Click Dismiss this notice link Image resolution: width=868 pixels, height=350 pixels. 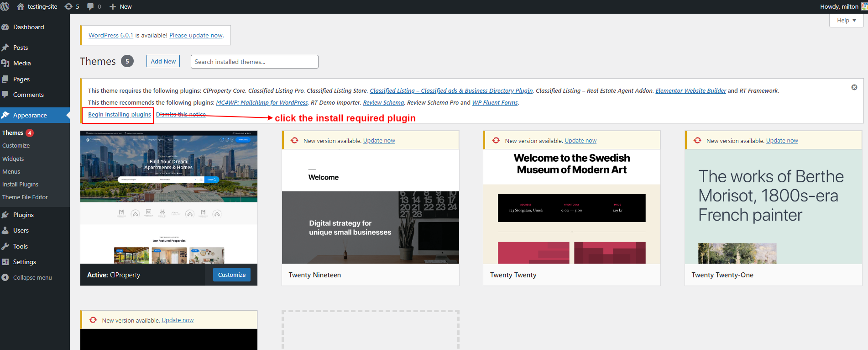181,114
